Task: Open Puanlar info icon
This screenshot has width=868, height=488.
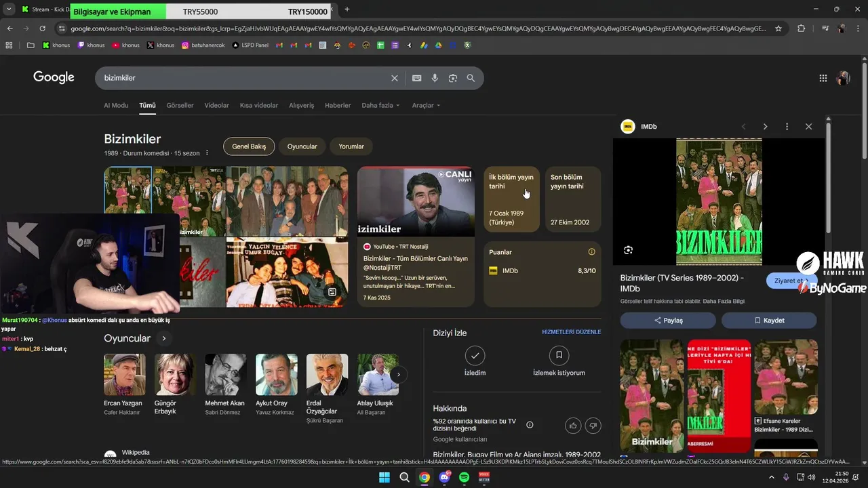Action: click(591, 252)
